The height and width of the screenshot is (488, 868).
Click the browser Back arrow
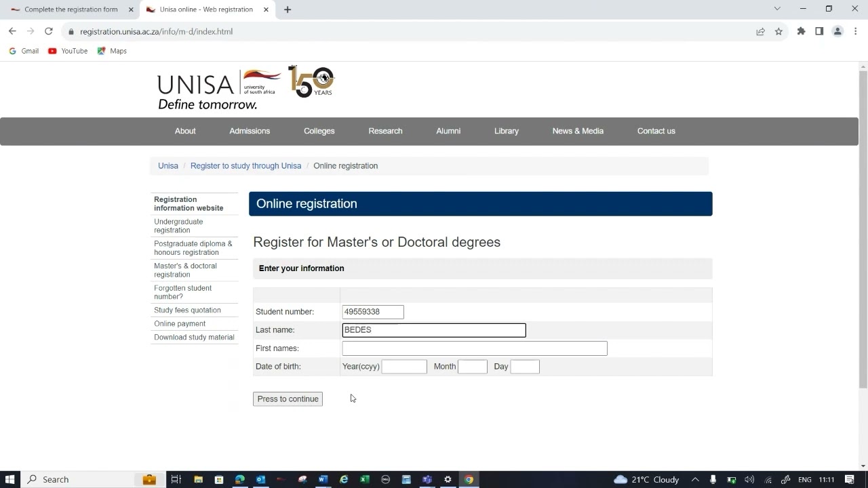tap(12, 31)
